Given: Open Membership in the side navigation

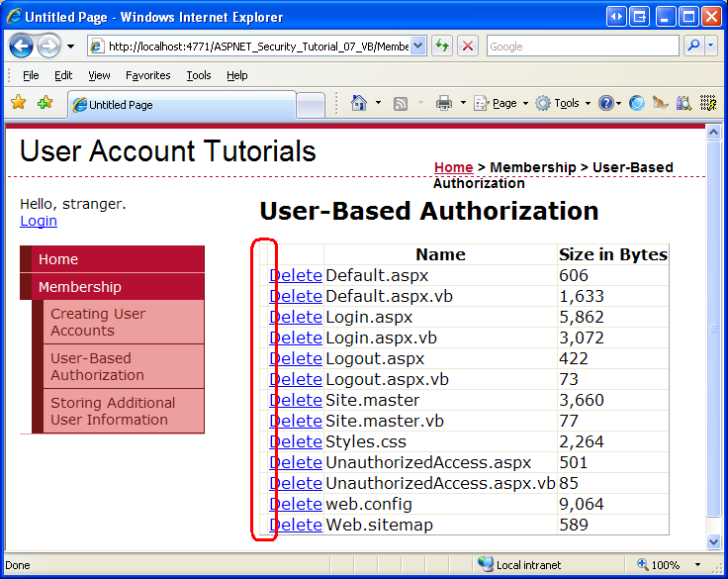Looking at the screenshot, I should pos(113,287).
